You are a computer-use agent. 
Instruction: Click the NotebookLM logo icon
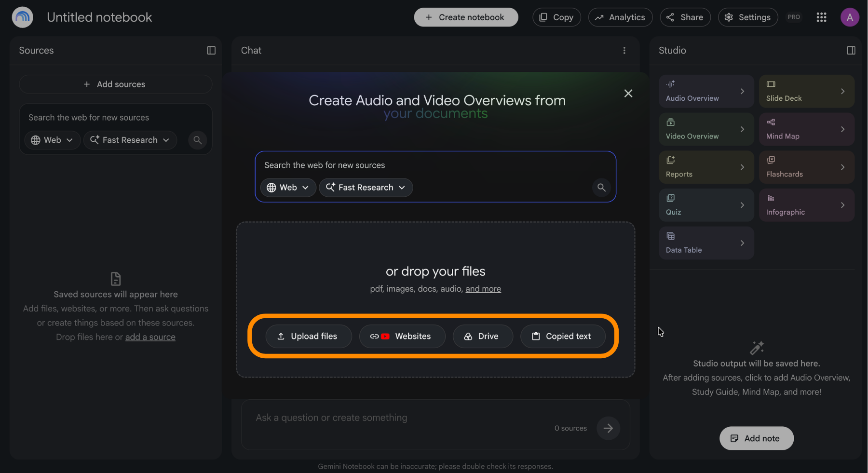click(x=22, y=17)
